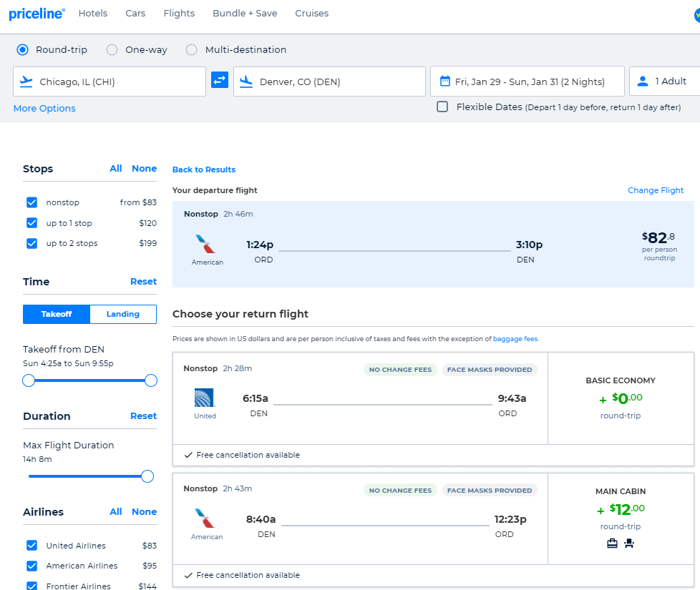This screenshot has width=700, height=590.
Task: Open the Flights section
Action: pos(179,14)
